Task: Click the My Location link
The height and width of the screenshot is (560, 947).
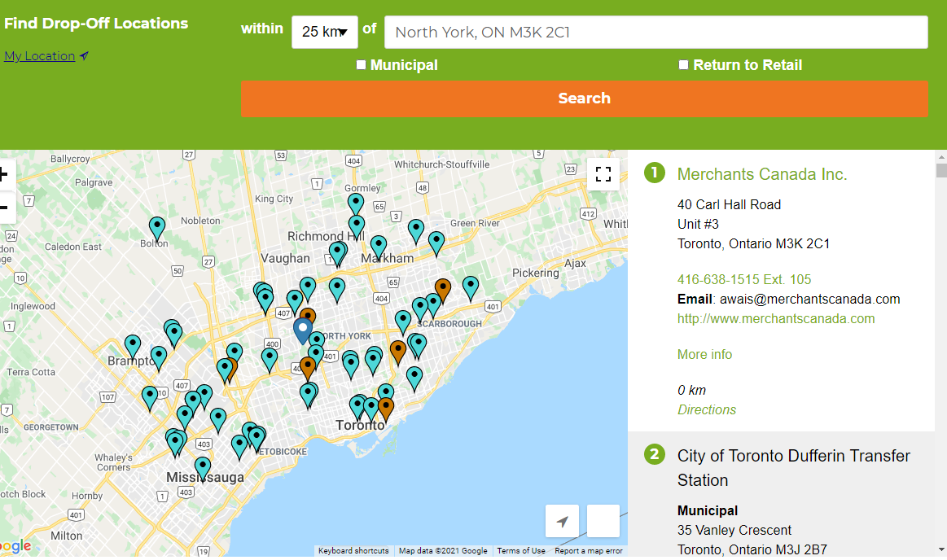Action: tap(40, 56)
